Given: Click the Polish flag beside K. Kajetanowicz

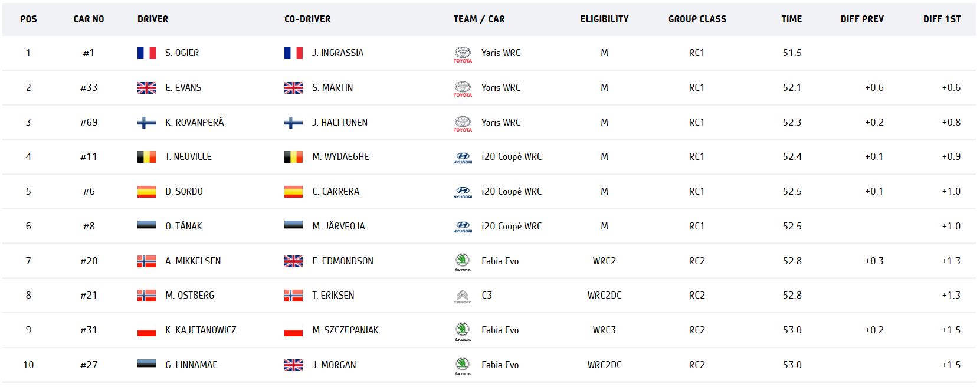Looking at the screenshot, I should click(146, 330).
